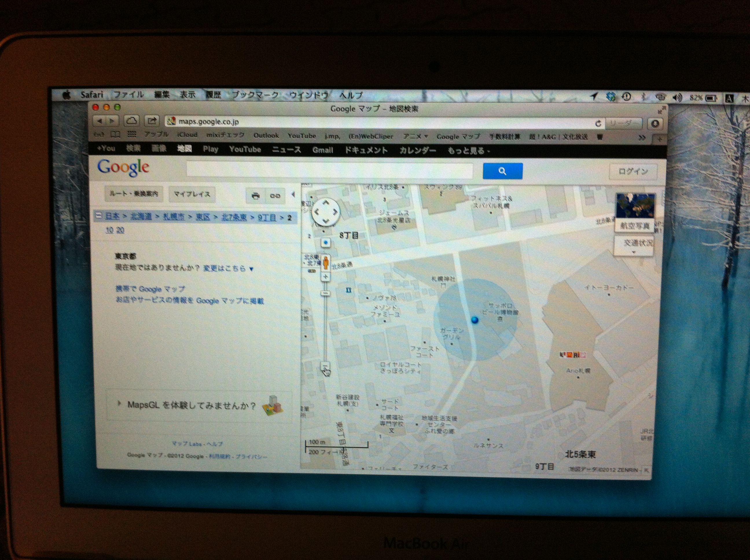Click the Safari share icon in the toolbar

152,121
